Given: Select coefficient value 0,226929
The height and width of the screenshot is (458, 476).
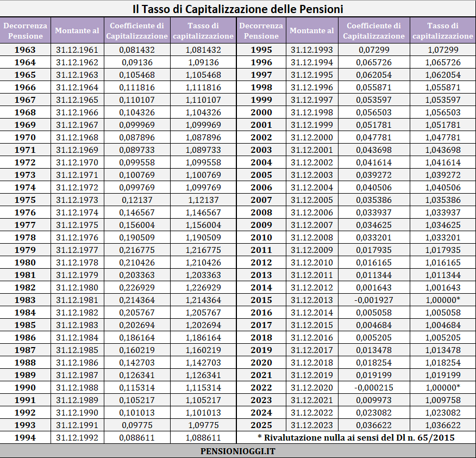Looking at the screenshot, I should [x=137, y=288].
